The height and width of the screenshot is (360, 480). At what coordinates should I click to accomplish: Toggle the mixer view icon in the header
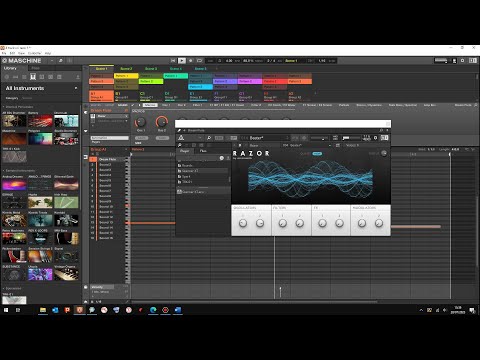point(70,60)
